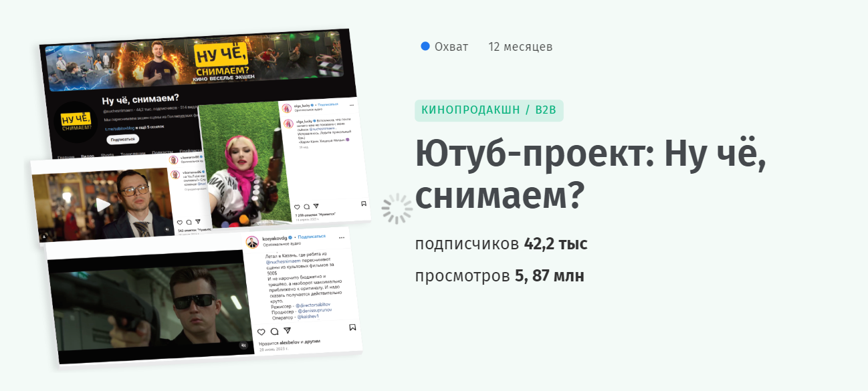Click kosyakovdg profile avatar
Screen dimensions: 868x391
[252, 242]
